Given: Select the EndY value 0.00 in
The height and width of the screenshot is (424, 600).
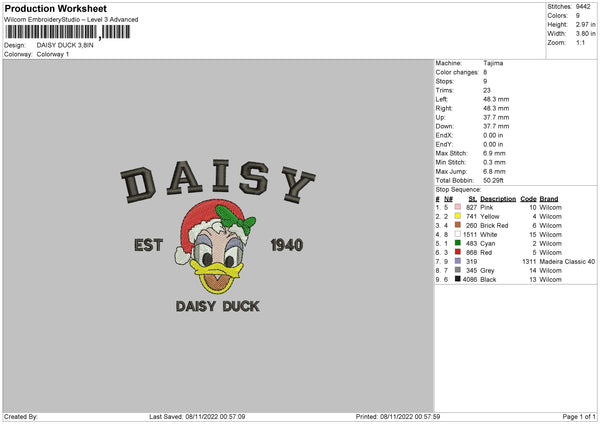Looking at the screenshot, I should coord(493,144).
